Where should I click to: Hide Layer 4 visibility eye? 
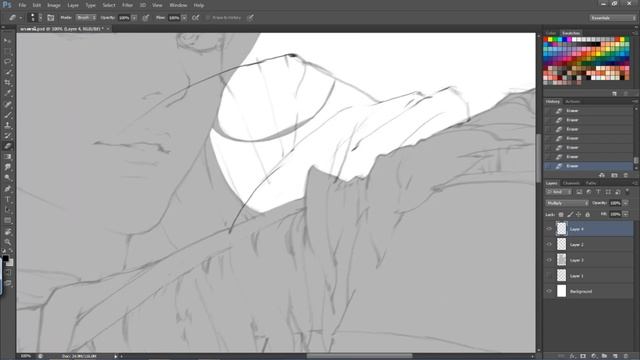(549, 229)
